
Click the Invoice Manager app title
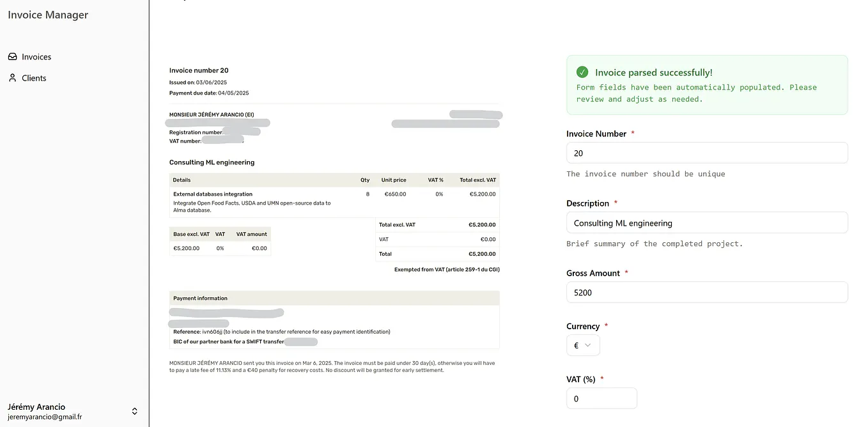click(47, 14)
